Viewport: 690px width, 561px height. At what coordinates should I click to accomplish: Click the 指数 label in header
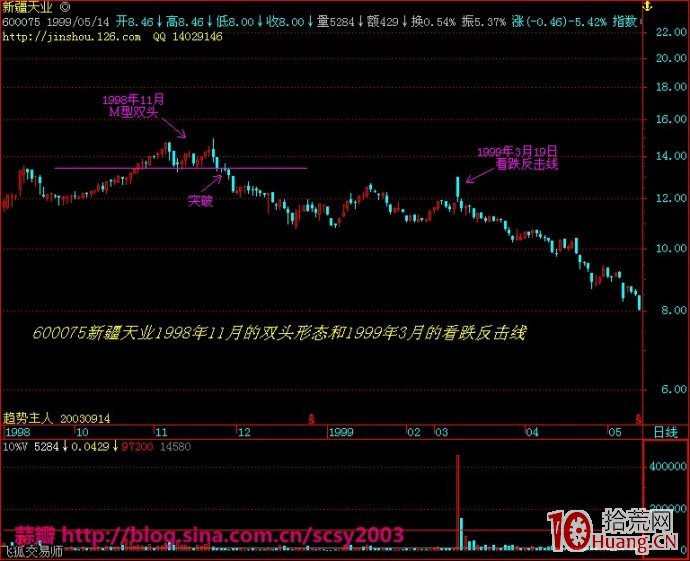click(624, 22)
